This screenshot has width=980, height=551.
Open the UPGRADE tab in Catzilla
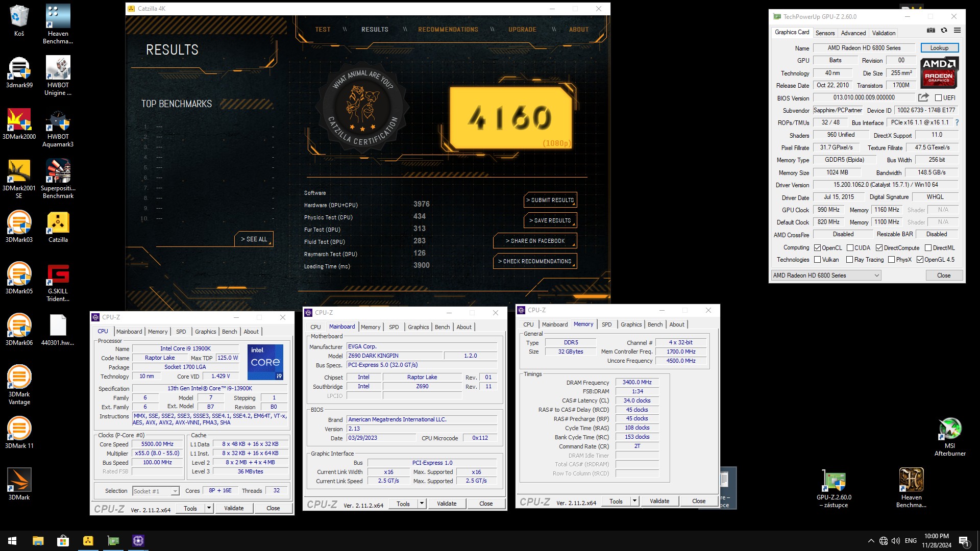coord(522,30)
